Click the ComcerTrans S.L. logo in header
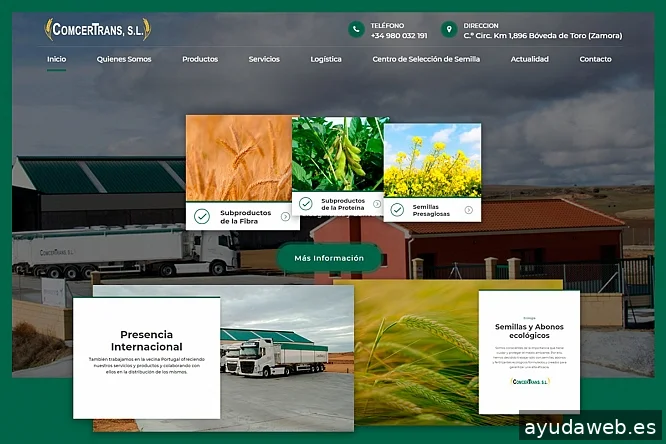The height and width of the screenshot is (444, 666). [x=97, y=30]
